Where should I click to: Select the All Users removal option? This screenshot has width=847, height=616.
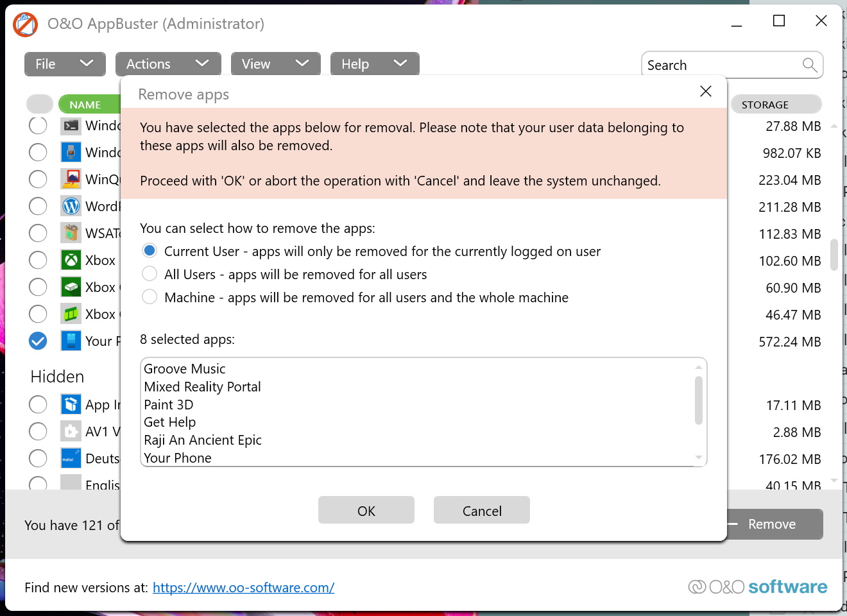point(150,274)
